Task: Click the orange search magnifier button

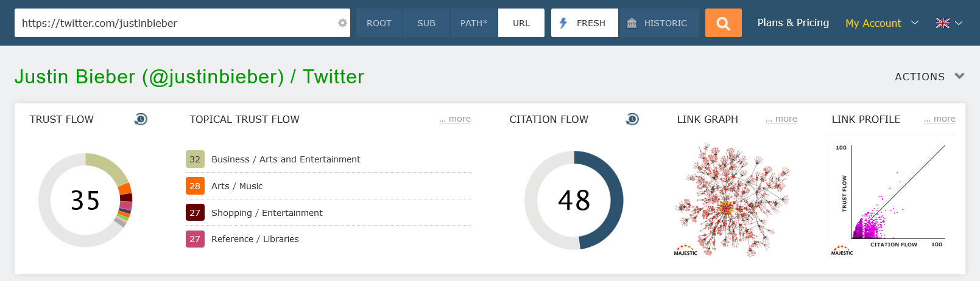Action: point(723,23)
